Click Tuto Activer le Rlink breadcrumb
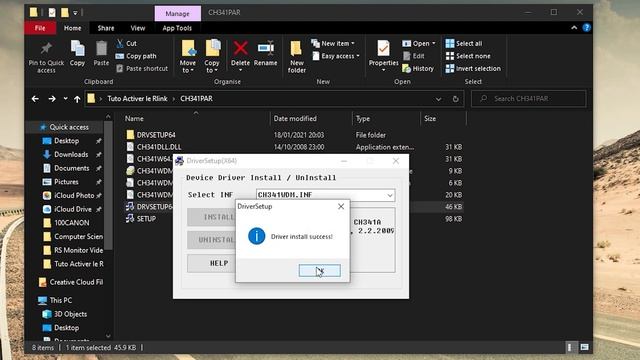640x360 pixels. pos(137,99)
